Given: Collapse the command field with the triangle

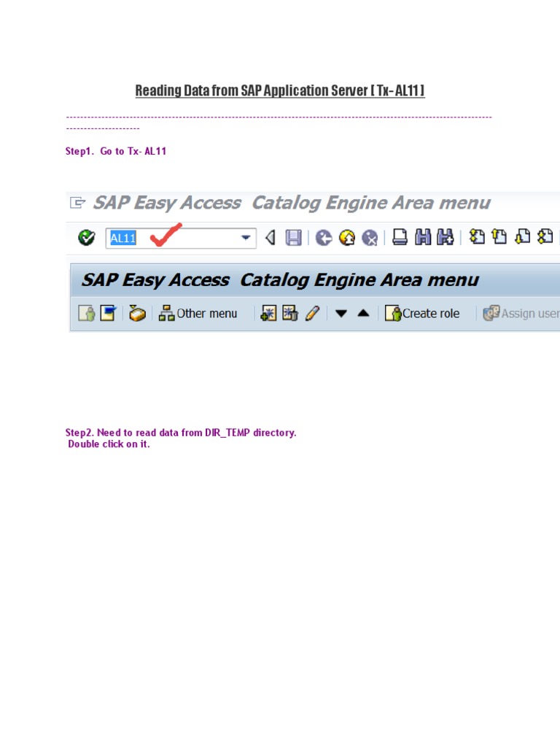Looking at the screenshot, I should [x=270, y=238].
